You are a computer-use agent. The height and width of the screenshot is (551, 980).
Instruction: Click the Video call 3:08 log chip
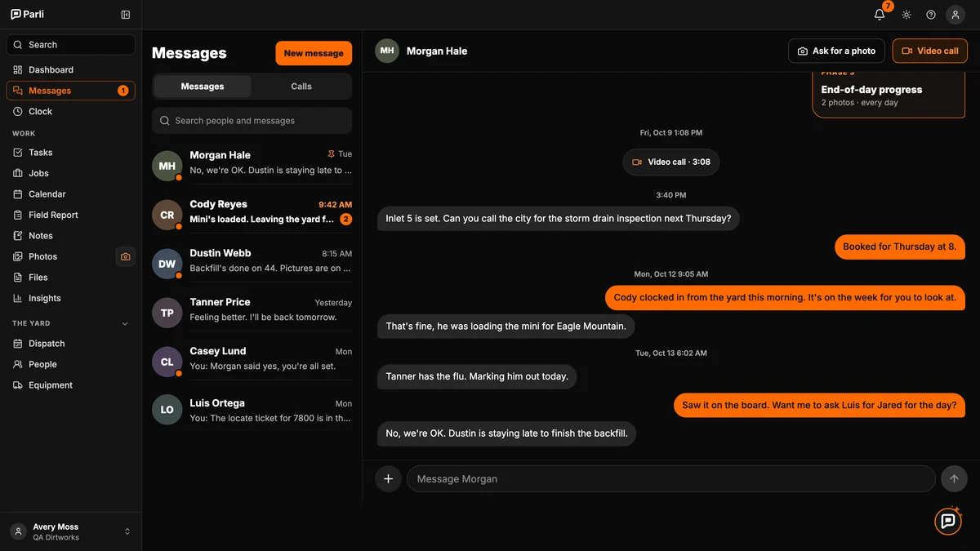[x=671, y=162]
